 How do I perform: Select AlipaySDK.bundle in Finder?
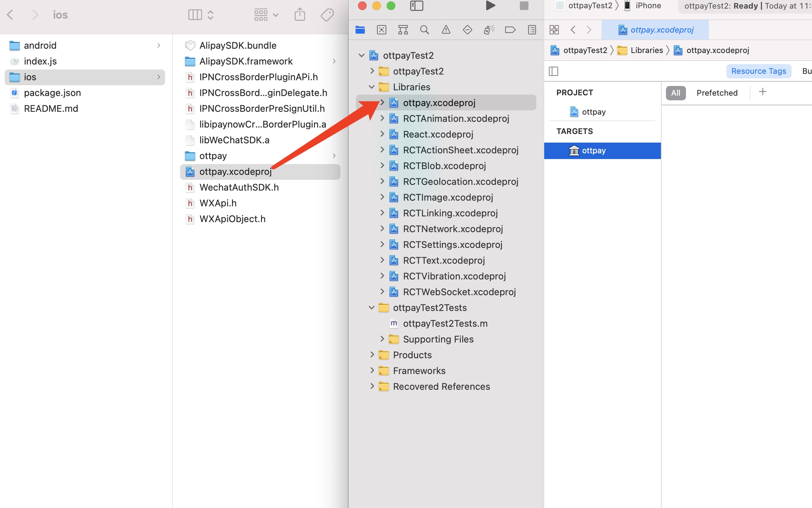click(x=260, y=45)
